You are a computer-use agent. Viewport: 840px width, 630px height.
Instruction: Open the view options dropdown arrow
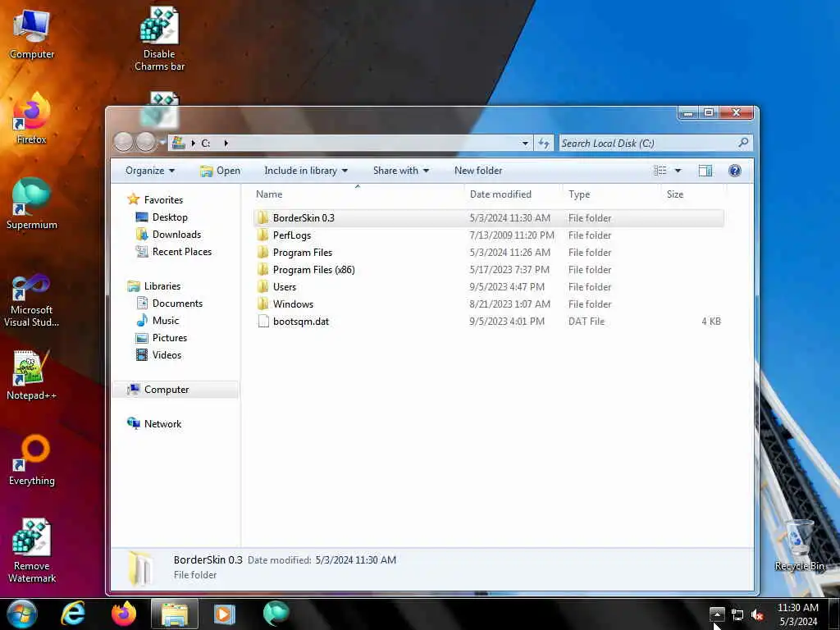coord(678,171)
